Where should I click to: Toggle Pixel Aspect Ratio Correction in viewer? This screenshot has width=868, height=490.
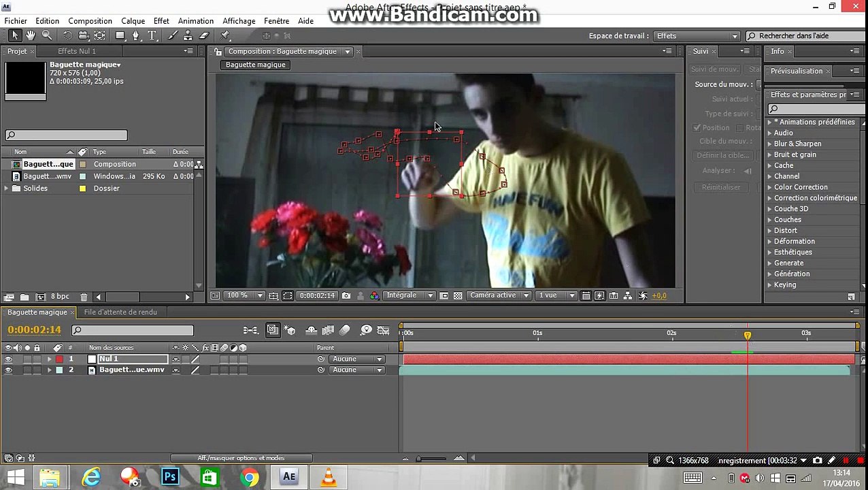[x=586, y=295]
